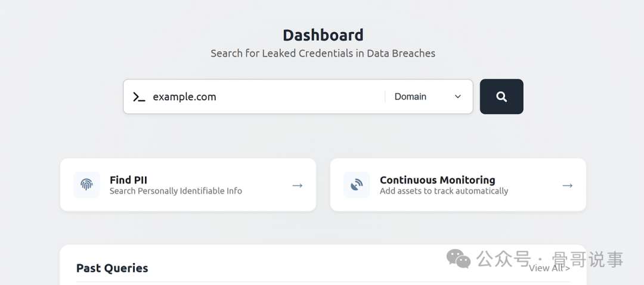Click the arrow on Continuous Monitoring card
The image size is (644, 285).
568,185
